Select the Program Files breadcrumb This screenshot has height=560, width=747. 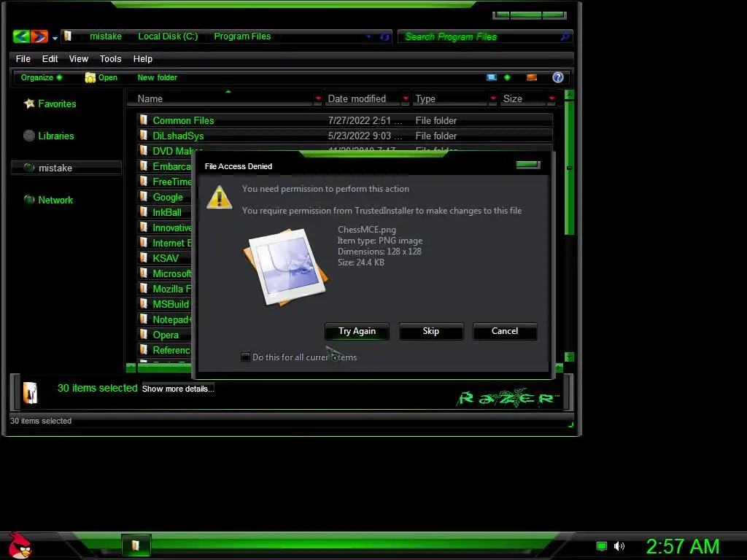click(242, 36)
